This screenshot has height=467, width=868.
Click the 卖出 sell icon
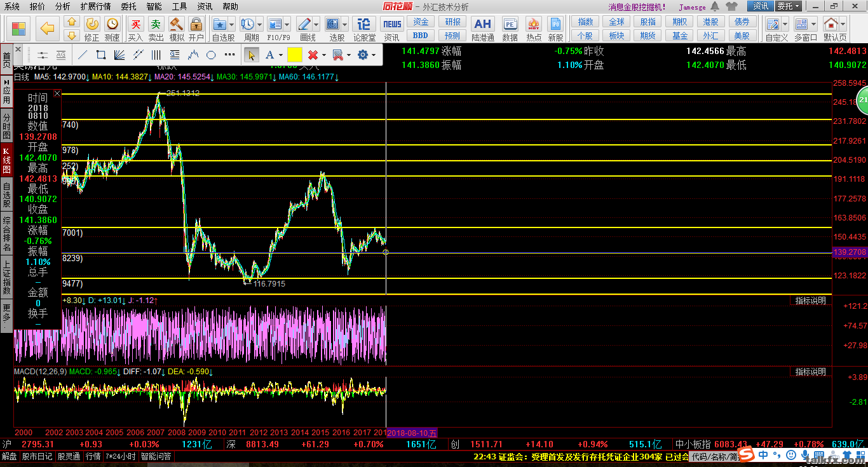tap(156, 29)
